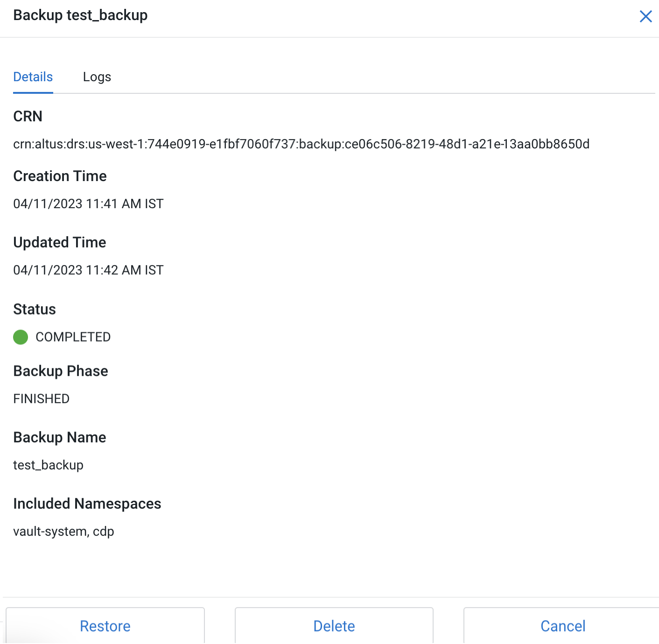This screenshot has width=659, height=644.
Task: Select the test_backup name value
Action: 48,465
